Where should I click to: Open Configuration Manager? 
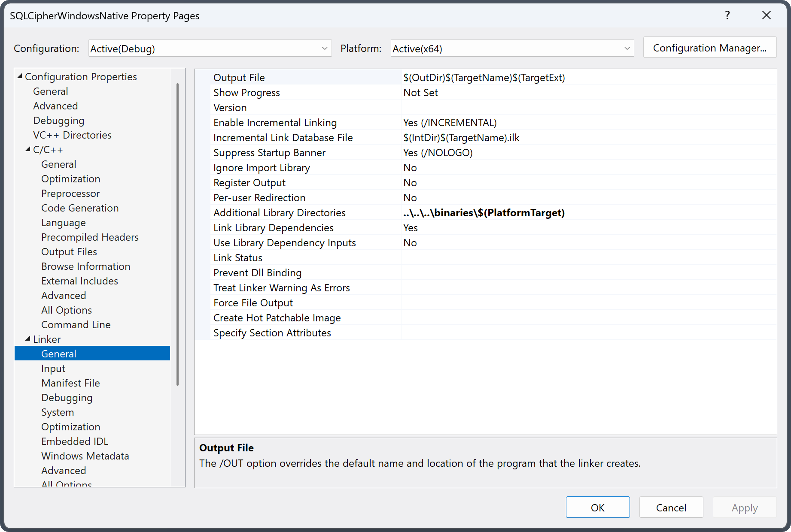point(709,48)
